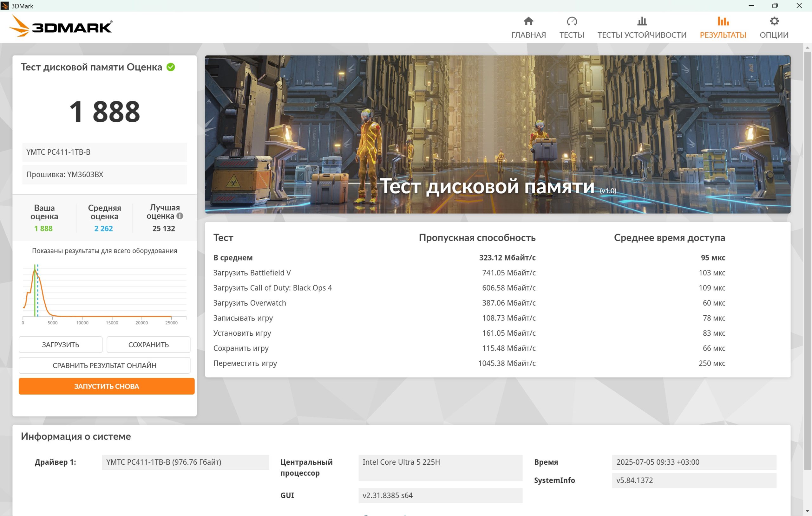Screen dimensions: 812x516
Task: Click the 3DMark title bar app icon
Action: click(5, 6)
